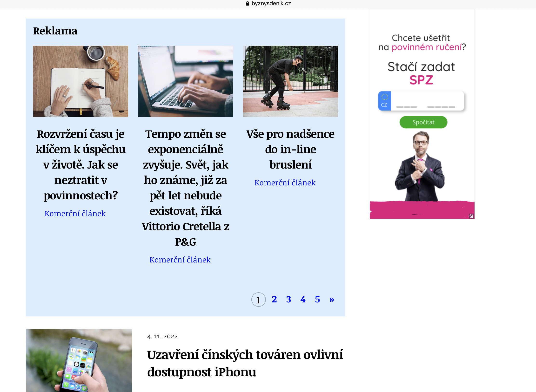Open the iPhone in hand article image
The image size is (536, 392).
(79, 360)
